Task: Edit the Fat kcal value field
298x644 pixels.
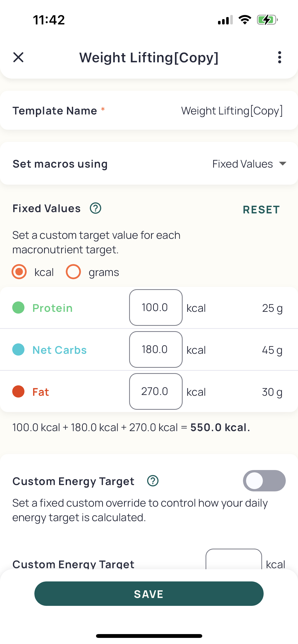Action: 156,391
